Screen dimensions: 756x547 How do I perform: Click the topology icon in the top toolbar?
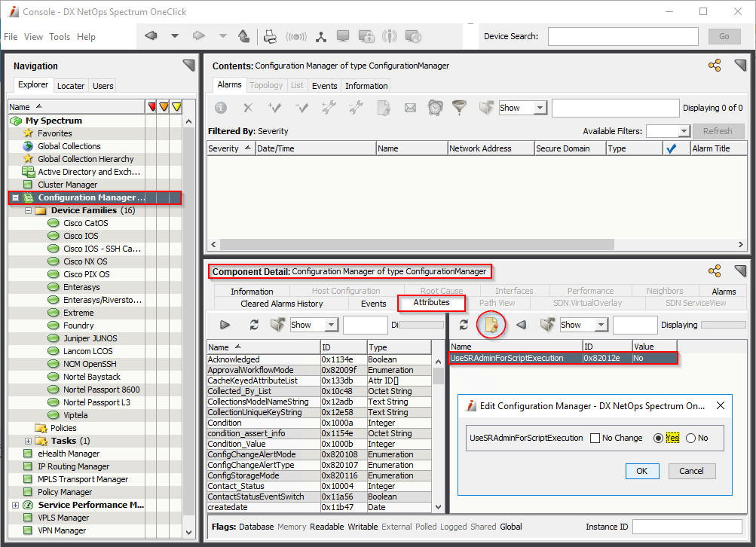pos(321,36)
